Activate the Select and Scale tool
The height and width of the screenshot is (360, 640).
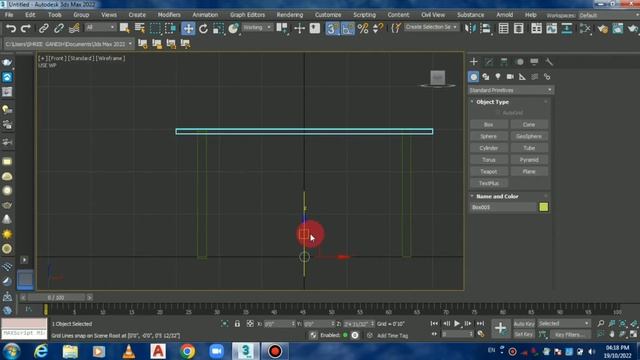pos(218,28)
